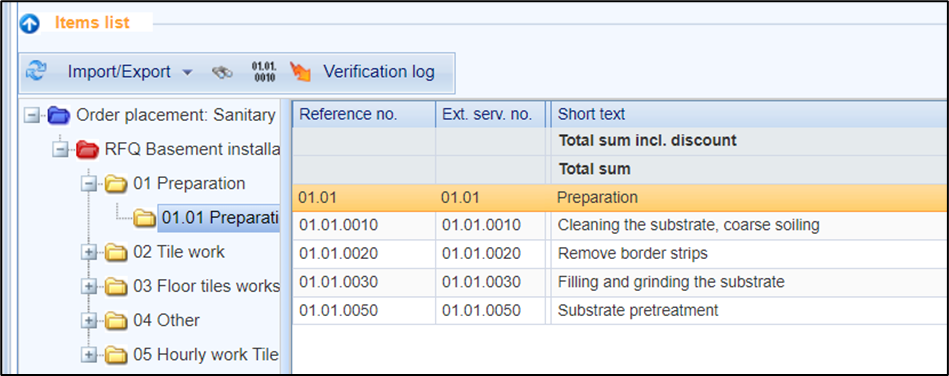Expand the 02 Tile work folder

pyautogui.click(x=89, y=252)
